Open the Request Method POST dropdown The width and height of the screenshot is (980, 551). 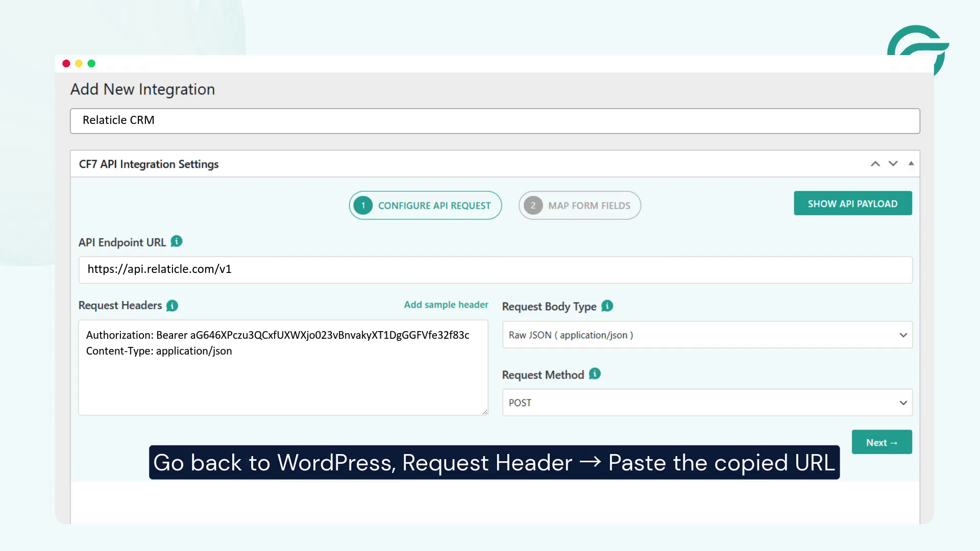(707, 403)
